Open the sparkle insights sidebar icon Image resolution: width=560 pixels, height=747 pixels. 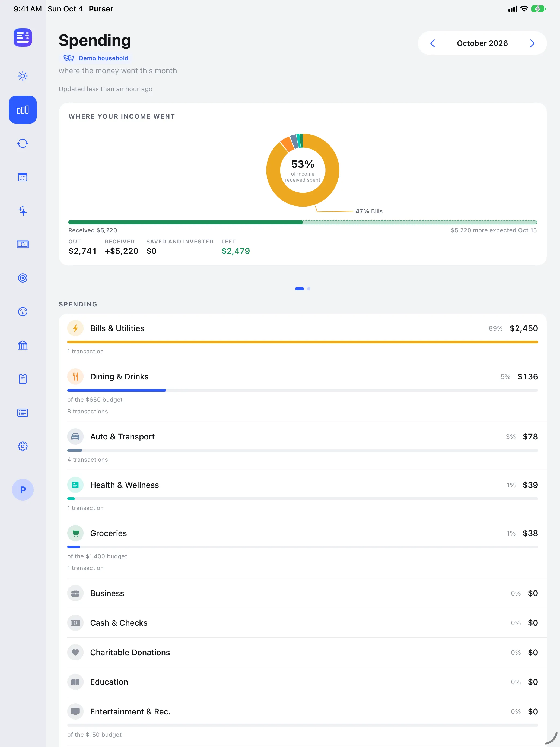[23, 211]
